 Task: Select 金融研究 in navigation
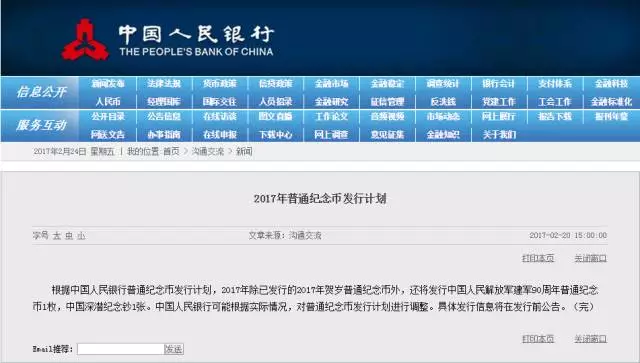331,101
